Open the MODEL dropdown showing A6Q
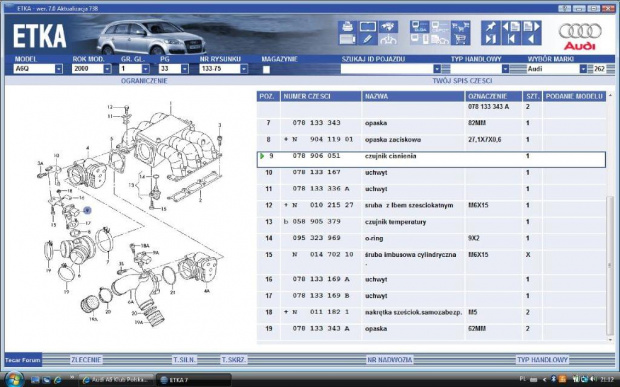 (38, 69)
